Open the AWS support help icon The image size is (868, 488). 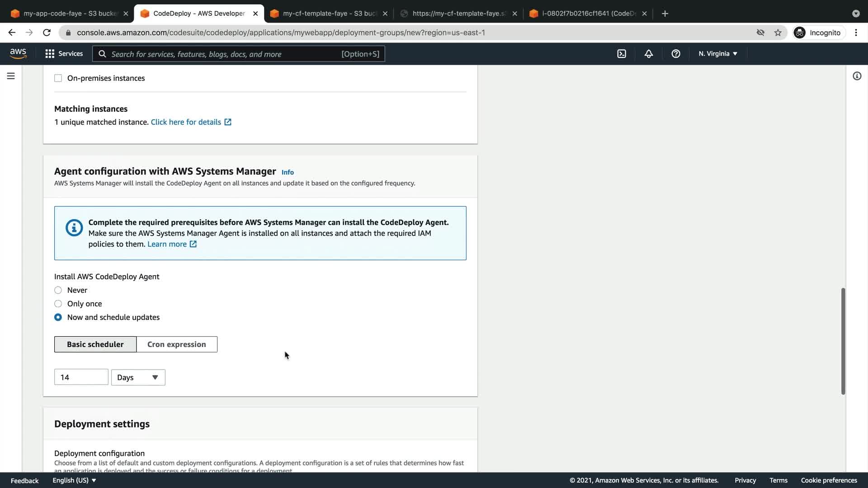(676, 54)
